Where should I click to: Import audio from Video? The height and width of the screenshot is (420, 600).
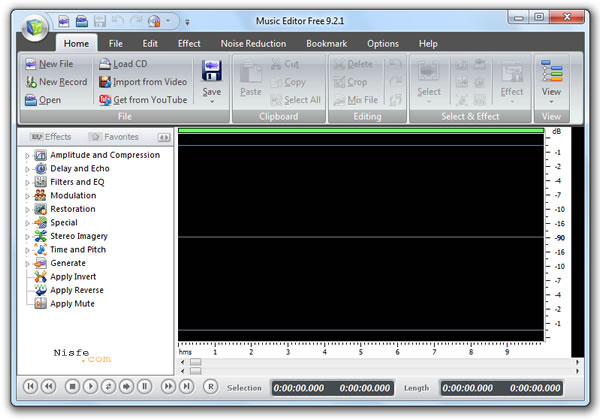143,82
